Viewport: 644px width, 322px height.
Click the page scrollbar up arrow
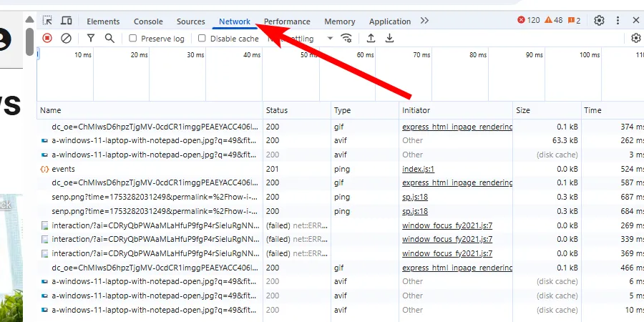(x=29, y=19)
